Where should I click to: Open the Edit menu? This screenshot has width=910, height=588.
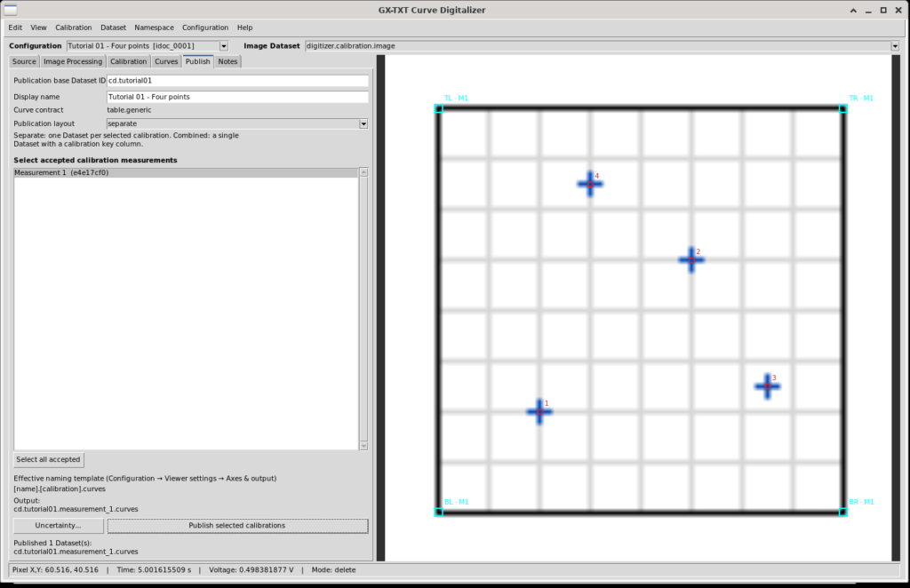click(15, 28)
